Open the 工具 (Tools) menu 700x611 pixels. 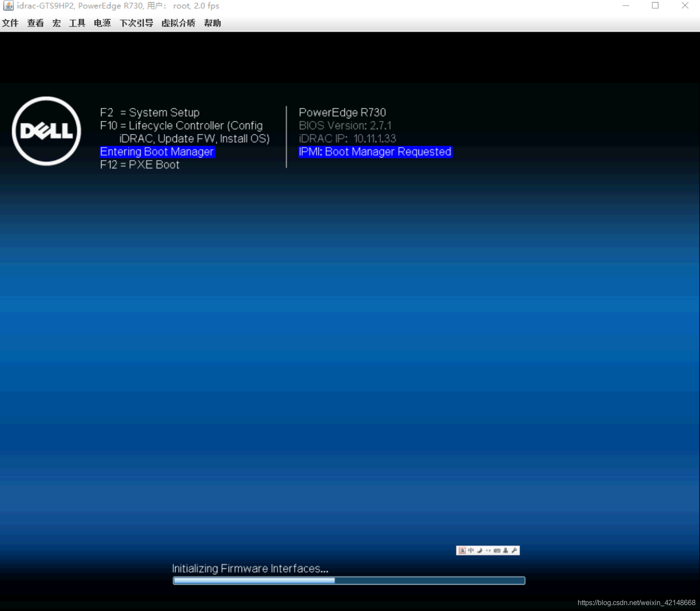click(x=77, y=23)
